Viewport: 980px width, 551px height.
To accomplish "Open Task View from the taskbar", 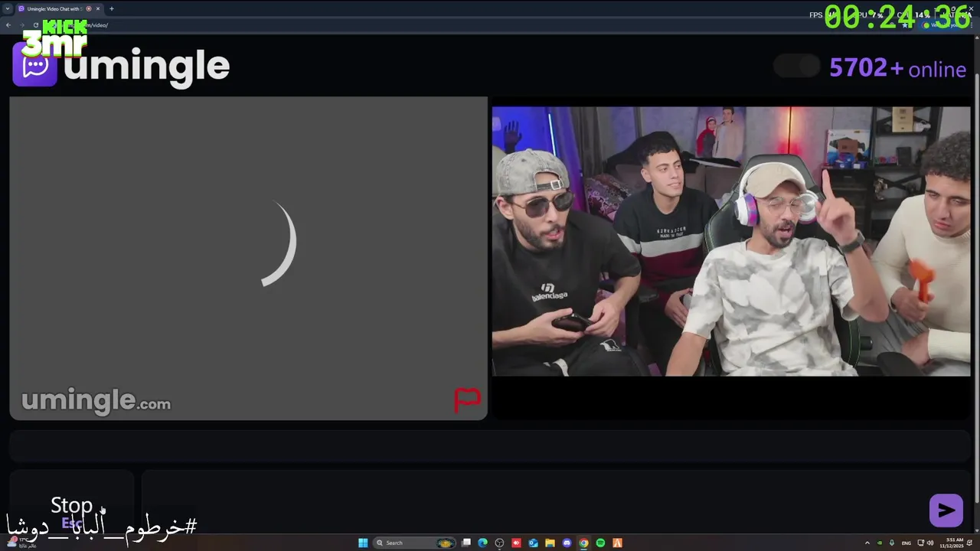I will click(x=465, y=543).
